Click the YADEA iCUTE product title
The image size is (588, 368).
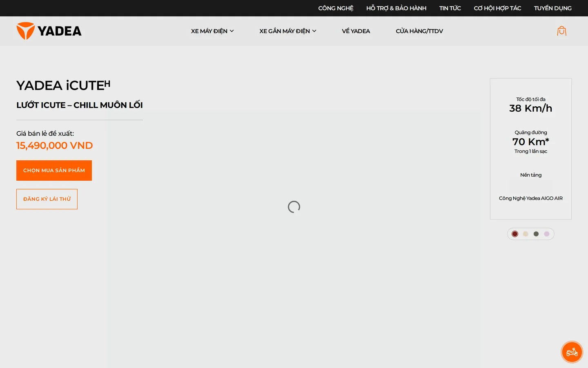pyautogui.click(x=63, y=85)
